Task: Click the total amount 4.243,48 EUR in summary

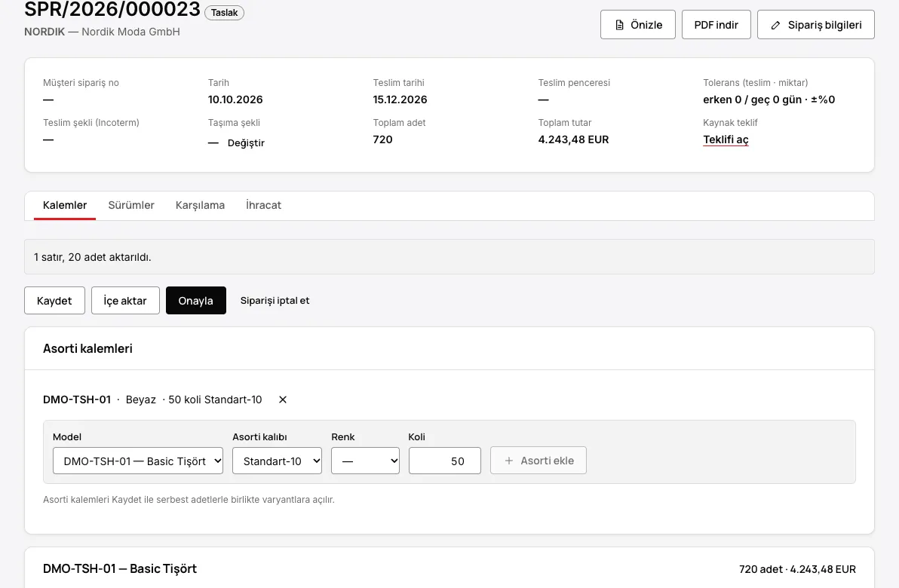Action: pos(573,139)
